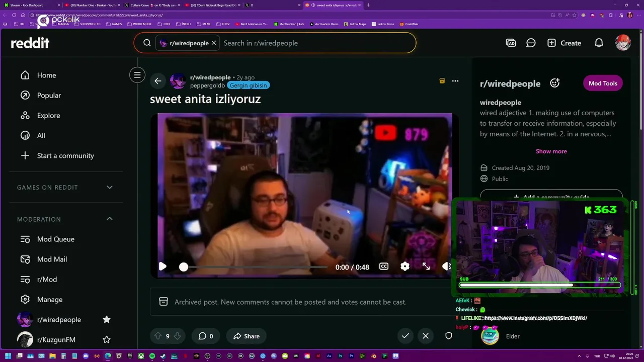
Task: Click r/wiredpeople link in post header
Action: (210, 77)
